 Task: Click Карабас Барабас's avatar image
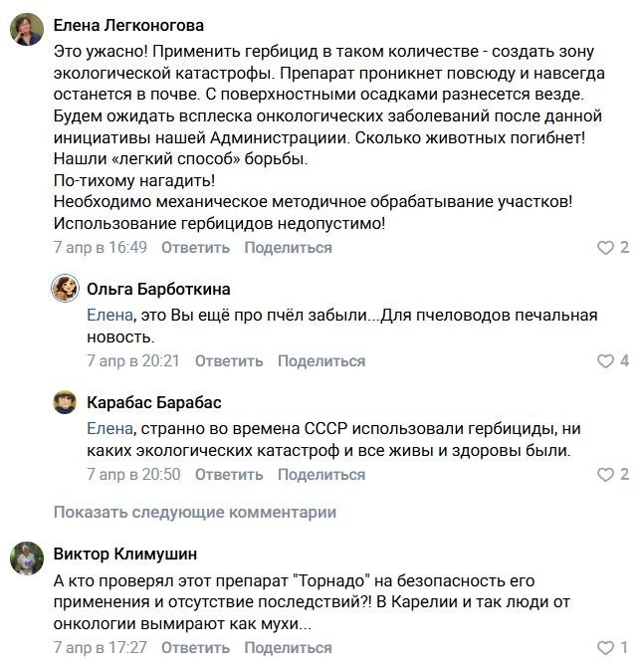[x=67, y=403]
